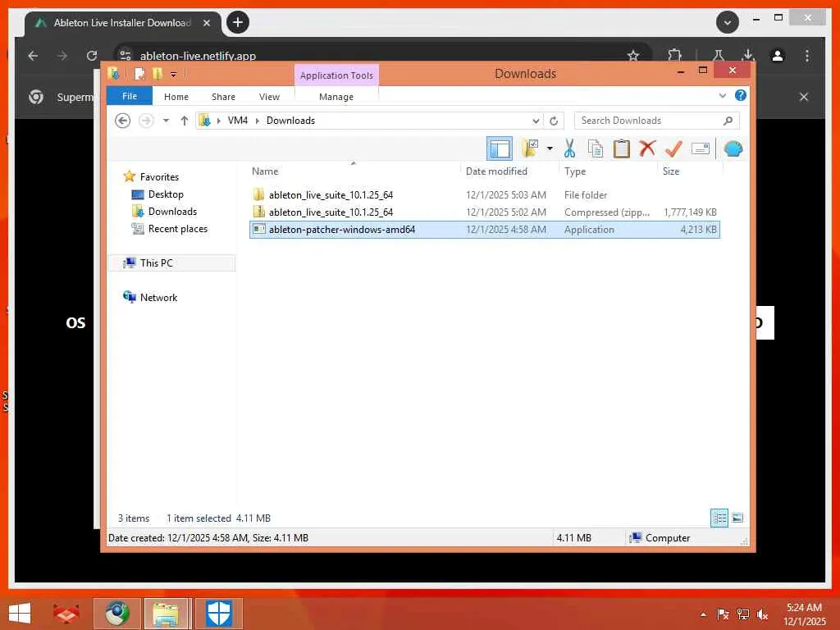Bookmark the page with the star icon

[x=633, y=56]
